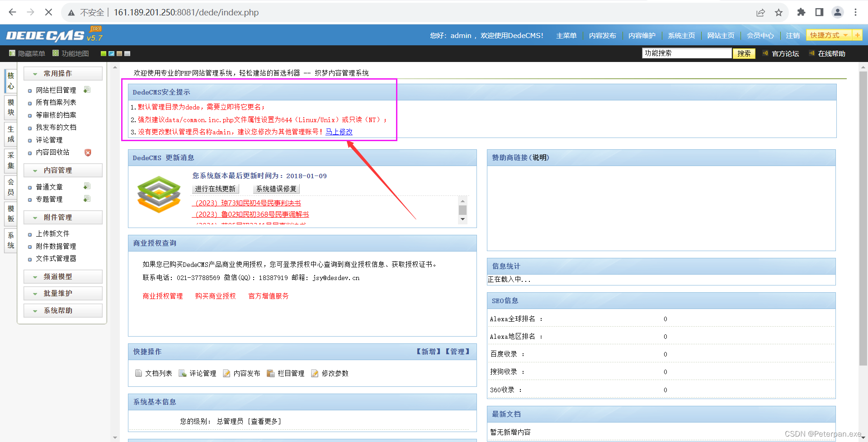Switch to the 模板 side tab
This screenshot has width=868, height=442.
[11, 214]
